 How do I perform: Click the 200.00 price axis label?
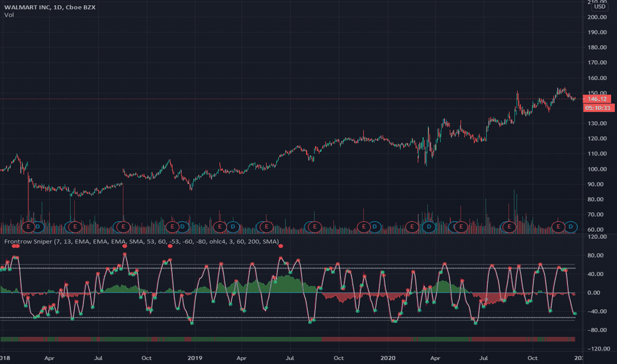coord(597,17)
